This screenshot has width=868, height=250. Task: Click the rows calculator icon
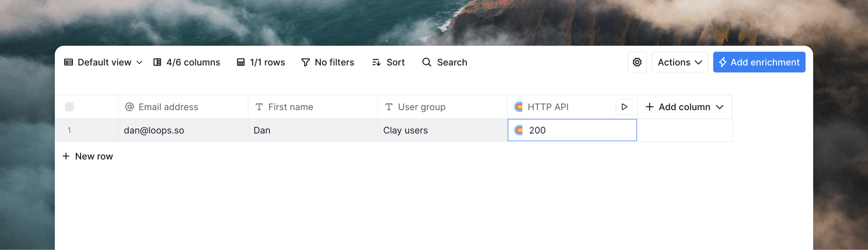click(241, 62)
